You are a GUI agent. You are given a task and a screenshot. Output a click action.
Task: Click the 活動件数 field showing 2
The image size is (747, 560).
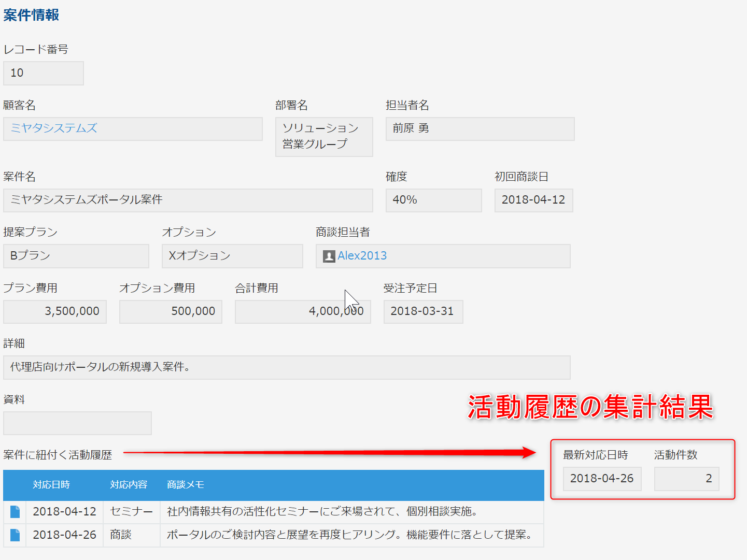[x=686, y=479]
